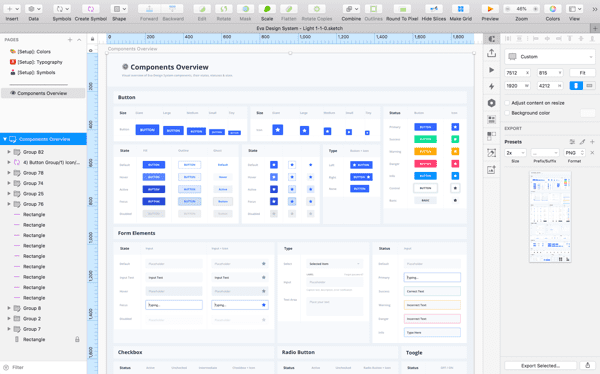Click the export upload icon in side strip
This screenshot has width=600, height=374.
click(x=492, y=53)
